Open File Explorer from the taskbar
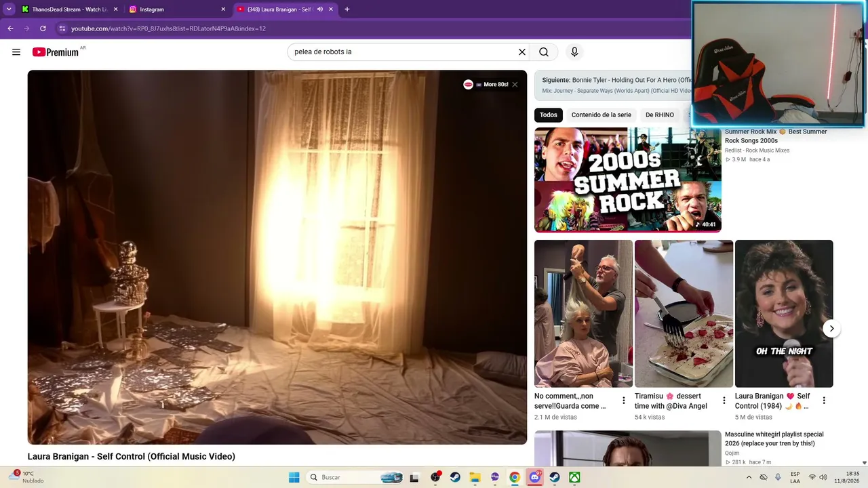Viewport: 868px width, 488px height. coord(475,477)
